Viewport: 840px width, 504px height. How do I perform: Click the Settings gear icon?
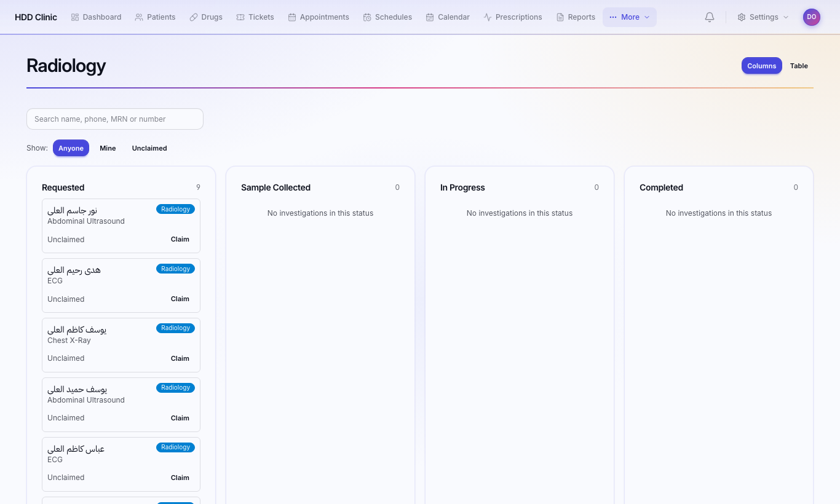coord(742,17)
